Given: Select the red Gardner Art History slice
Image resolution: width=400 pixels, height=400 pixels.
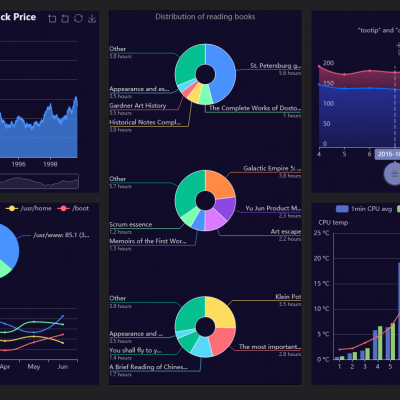Looking at the screenshot, I should [188, 91].
